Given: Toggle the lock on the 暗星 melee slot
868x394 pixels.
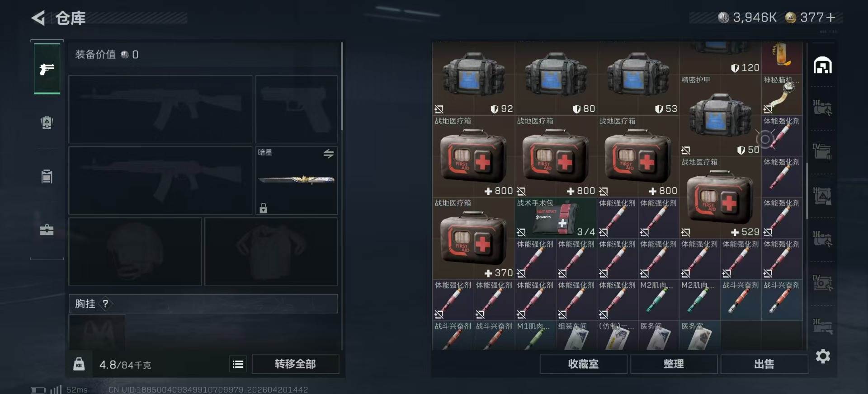Looking at the screenshot, I should click(x=264, y=208).
